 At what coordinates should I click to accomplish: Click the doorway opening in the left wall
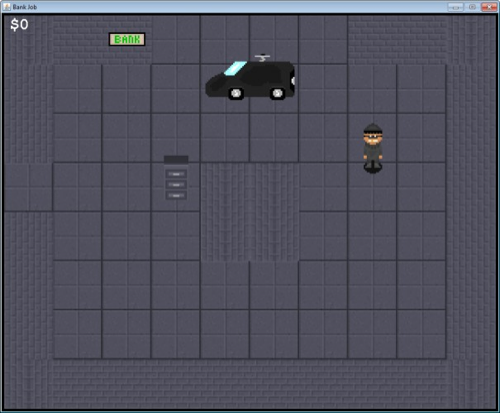coord(28,187)
